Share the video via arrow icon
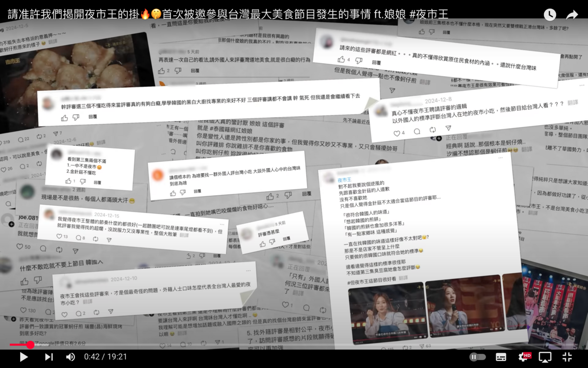The image size is (588, 368). [572, 15]
